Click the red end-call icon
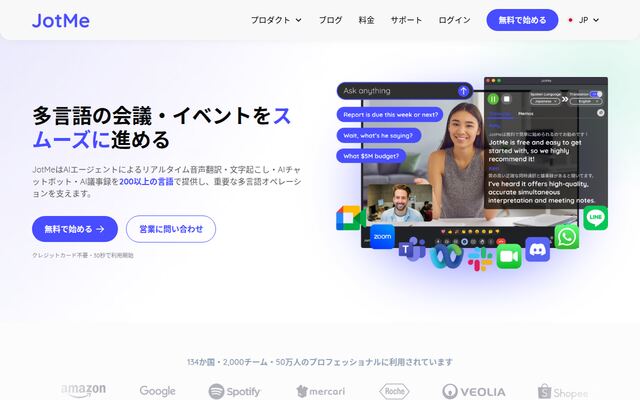 (x=501, y=242)
